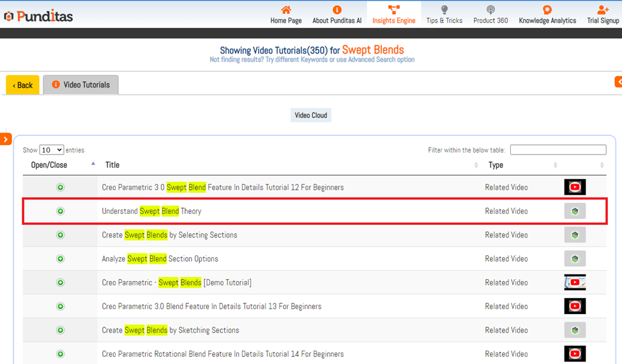
Task: Select the Insights Engine tab
Action: (x=393, y=14)
